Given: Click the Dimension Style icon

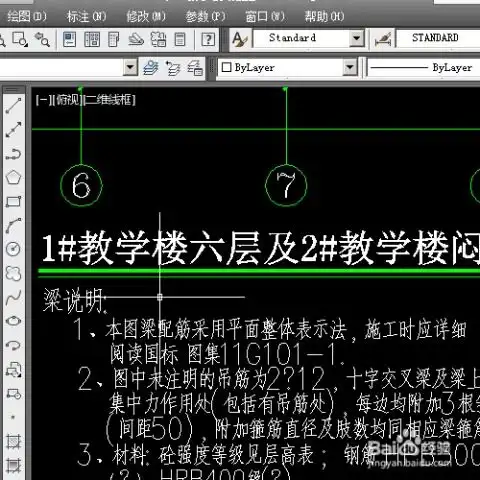Looking at the screenshot, I should (383, 39).
